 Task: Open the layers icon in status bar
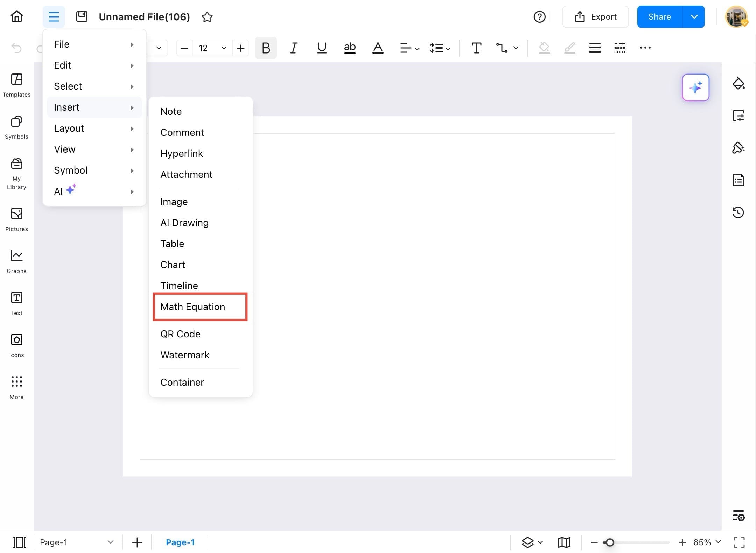click(x=528, y=542)
